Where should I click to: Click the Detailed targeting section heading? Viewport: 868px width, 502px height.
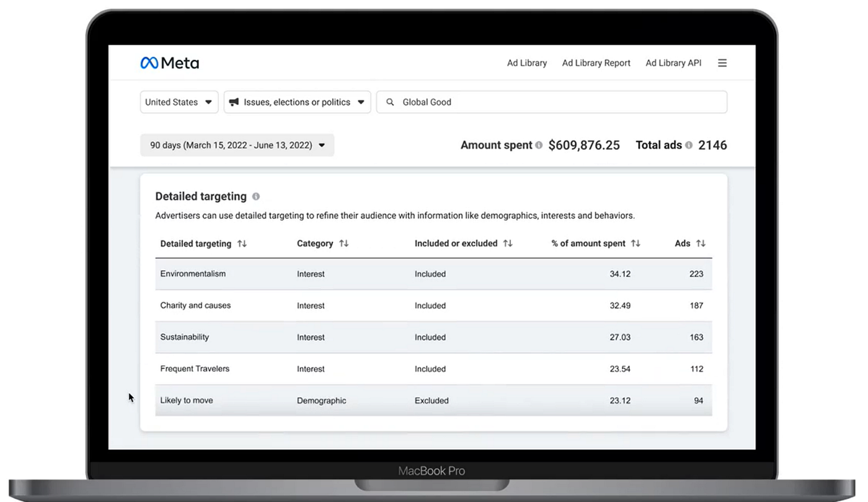pyautogui.click(x=201, y=196)
